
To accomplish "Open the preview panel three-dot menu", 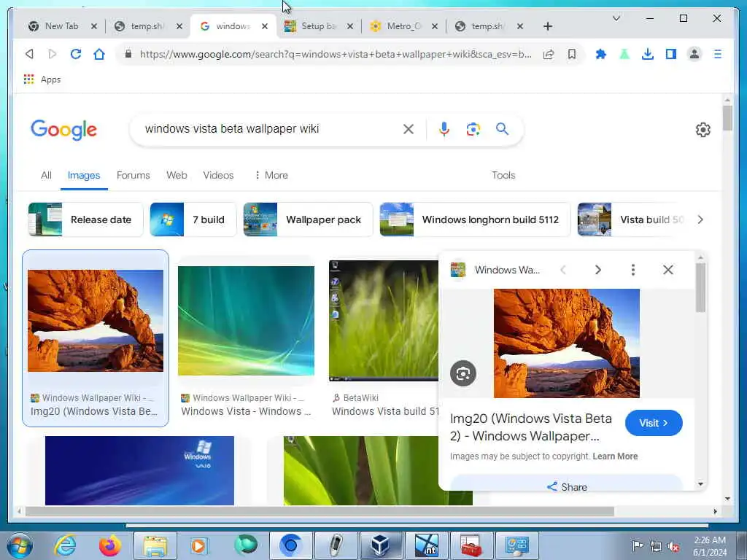I will (632, 270).
